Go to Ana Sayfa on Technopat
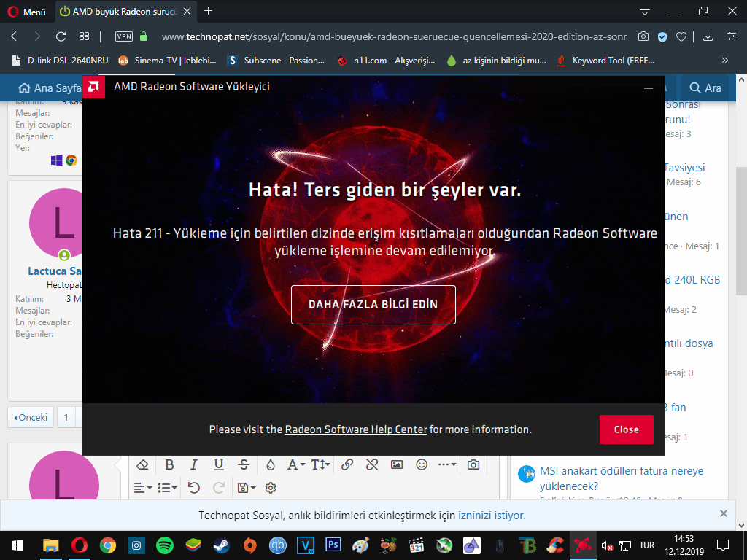Viewport: 747px width, 560px height. tap(50, 88)
